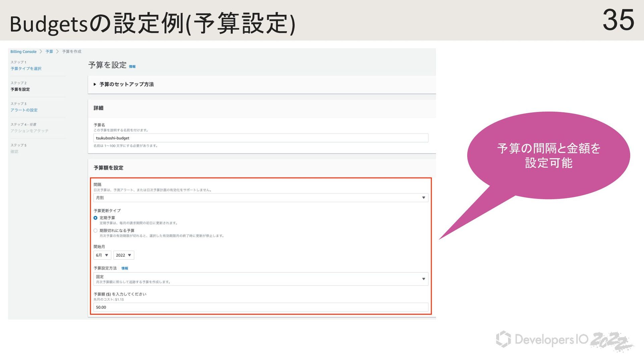Go to the 予算 breadcrumb link
Screen dimensions: 644x362
pos(49,52)
